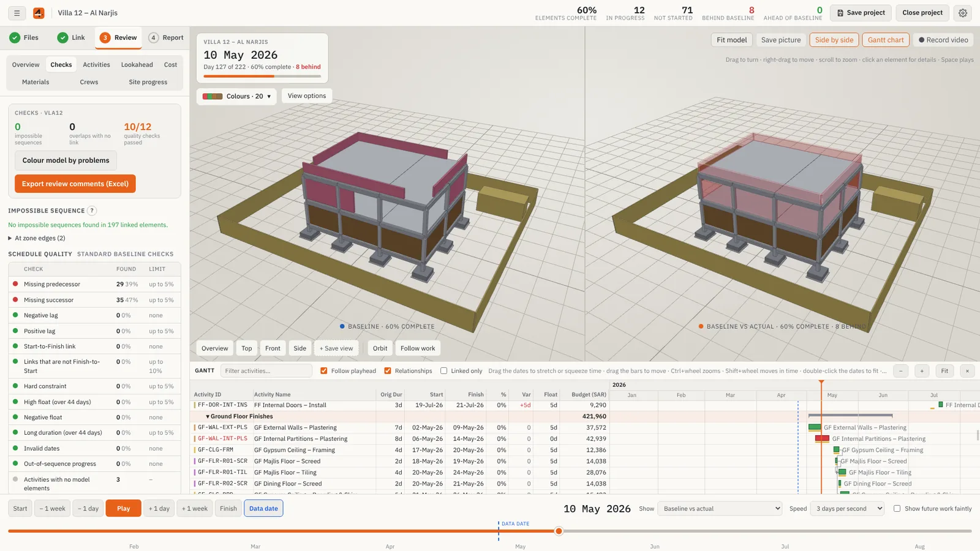Click Colour model by problems
980x551 pixels.
click(66, 160)
